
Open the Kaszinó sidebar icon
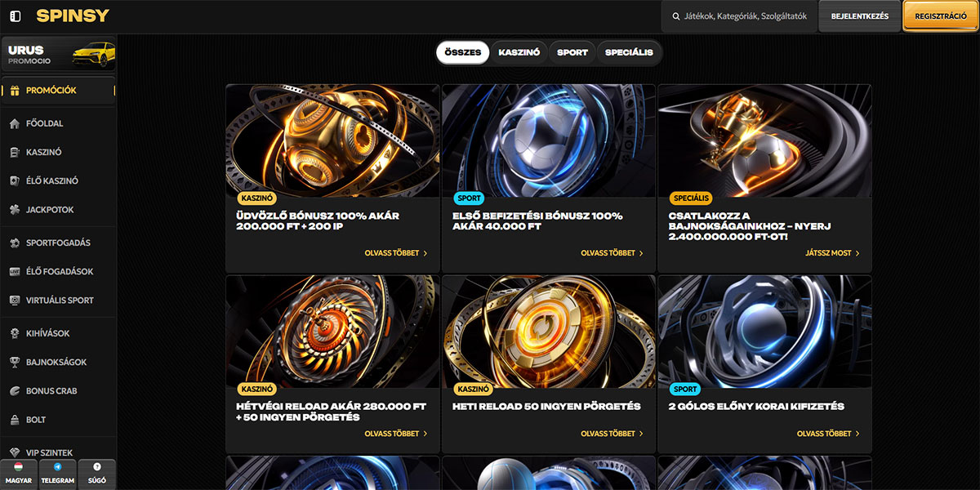point(15,152)
